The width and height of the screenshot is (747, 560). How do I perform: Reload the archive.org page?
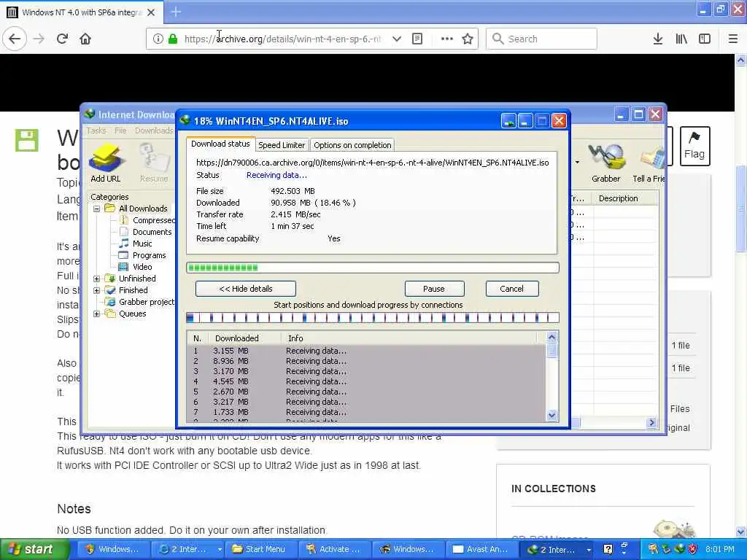click(62, 39)
